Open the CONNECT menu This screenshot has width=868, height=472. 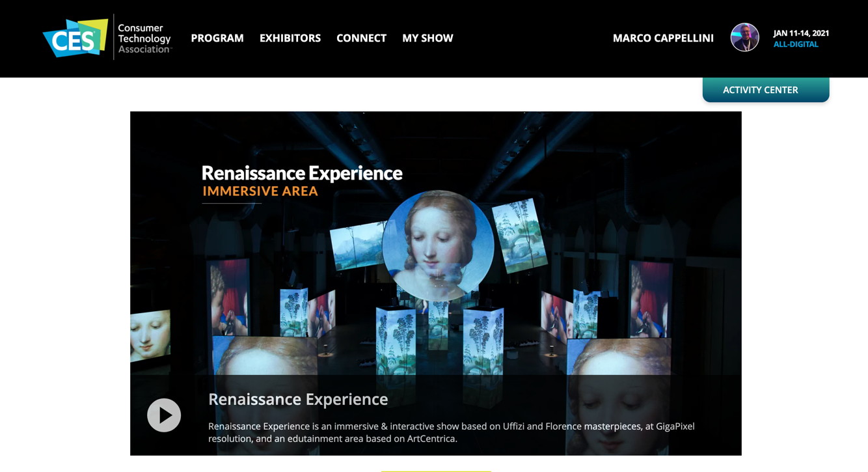click(361, 38)
